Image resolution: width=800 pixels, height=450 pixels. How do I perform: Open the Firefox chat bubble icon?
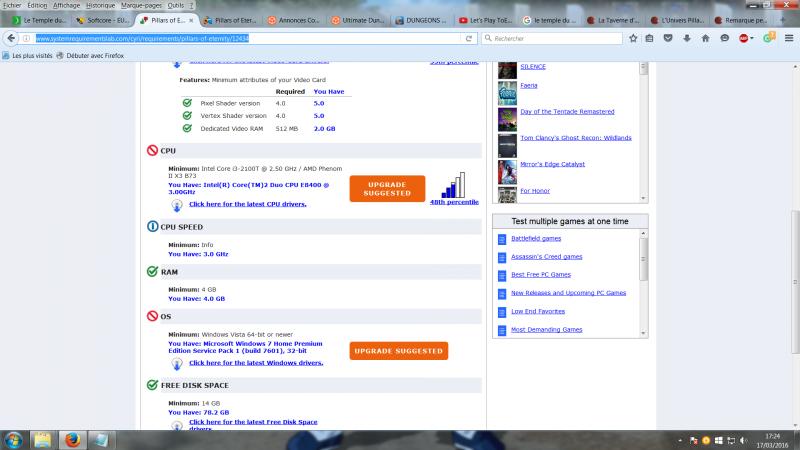click(x=724, y=38)
